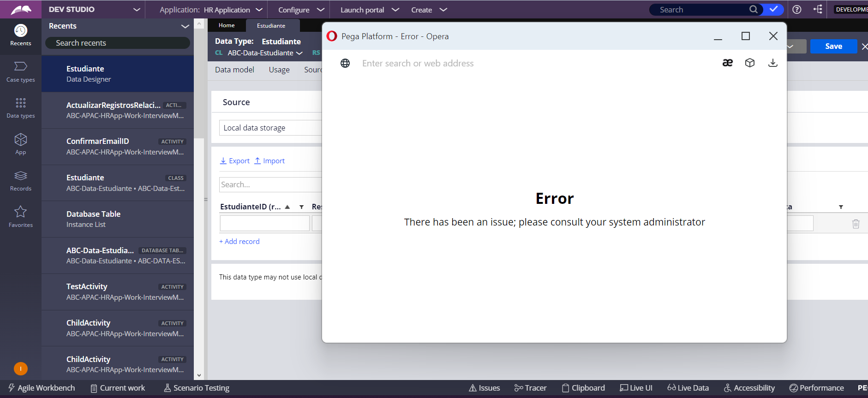Open the Create menu
This screenshot has width=868, height=398.
coord(429,10)
